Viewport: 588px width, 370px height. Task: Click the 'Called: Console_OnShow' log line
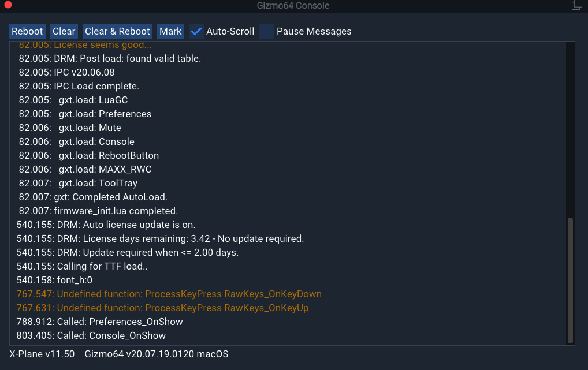pos(91,335)
